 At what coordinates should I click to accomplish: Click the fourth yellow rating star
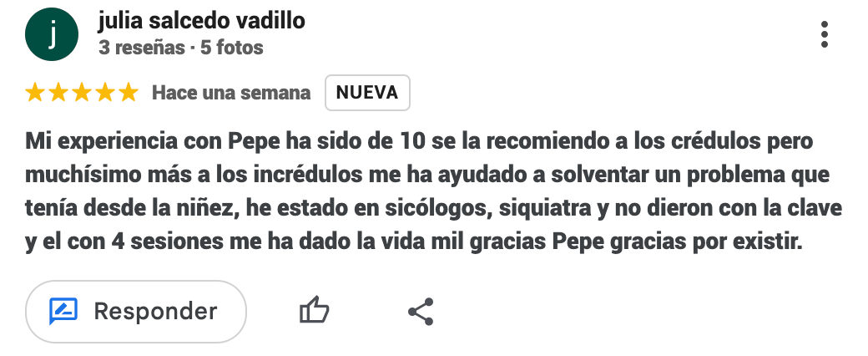pyautogui.click(x=105, y=93)
